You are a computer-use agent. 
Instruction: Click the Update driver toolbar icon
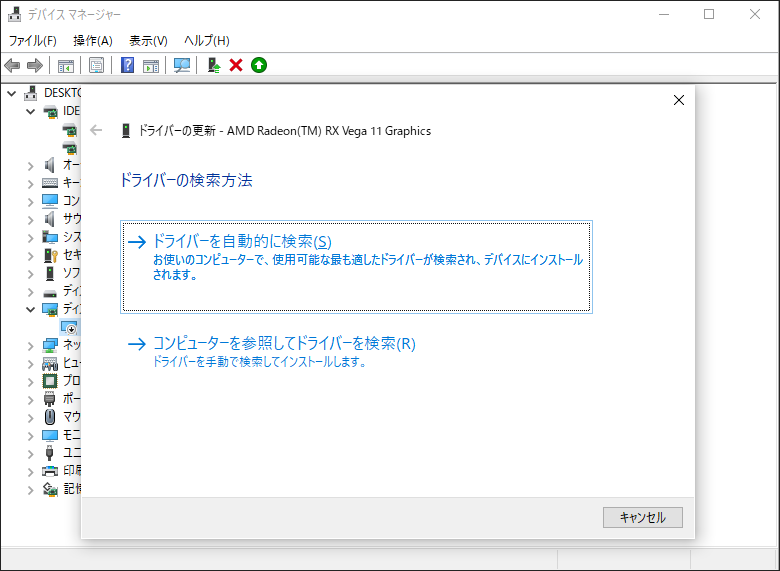click(214, 65)
